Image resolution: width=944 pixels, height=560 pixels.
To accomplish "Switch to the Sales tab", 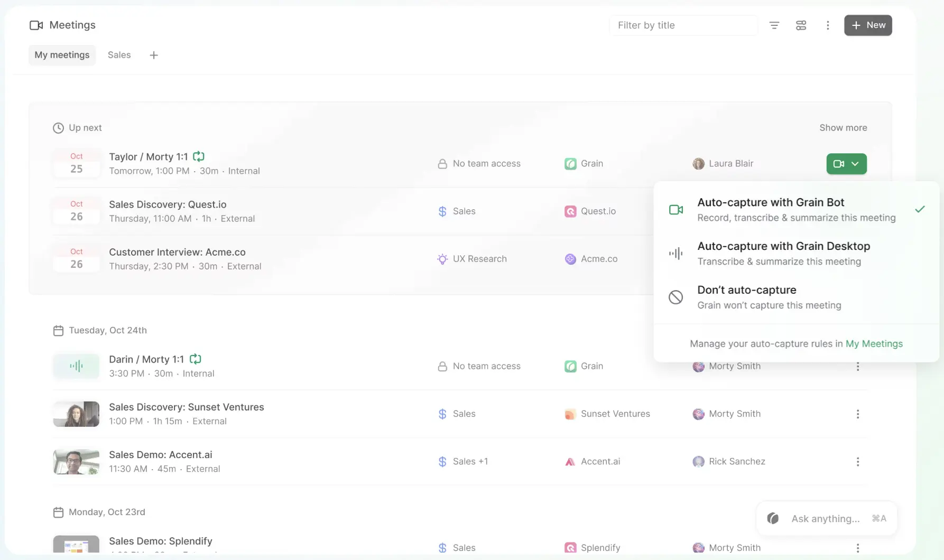I will 119,55.
